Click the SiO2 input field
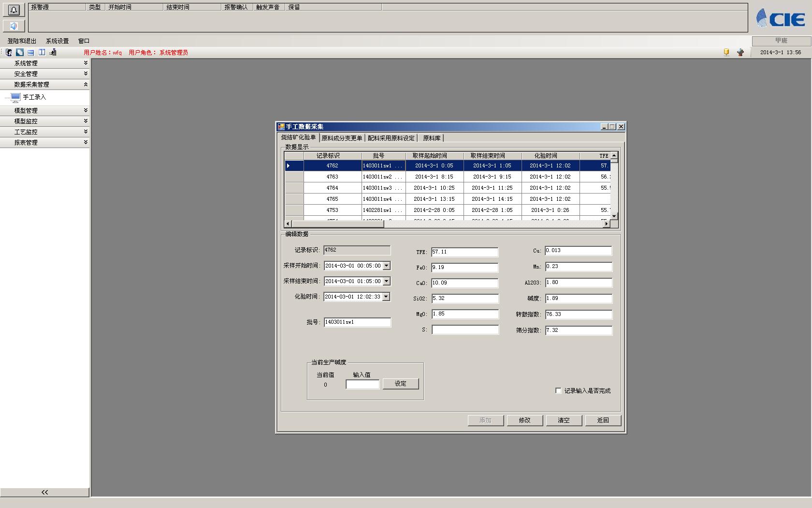Screen dimensions: 812x508 [x=464, y=299]
